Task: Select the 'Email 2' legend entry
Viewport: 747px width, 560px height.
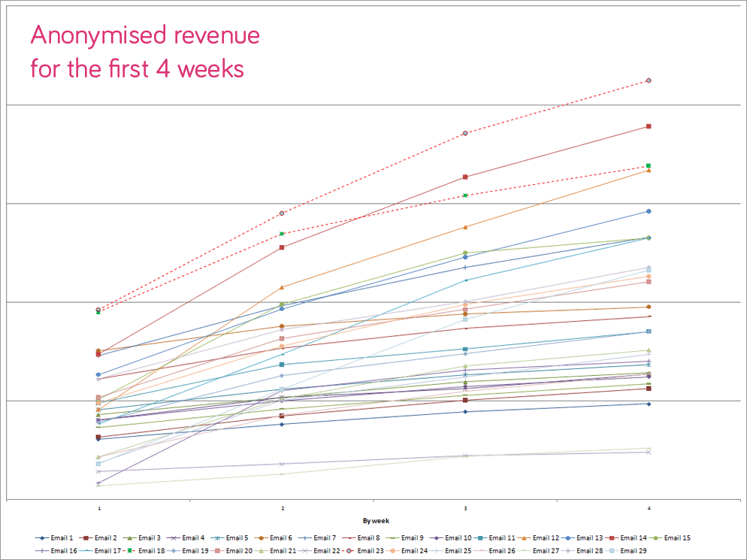Action: pyautogui.click(x=98, y=537)
